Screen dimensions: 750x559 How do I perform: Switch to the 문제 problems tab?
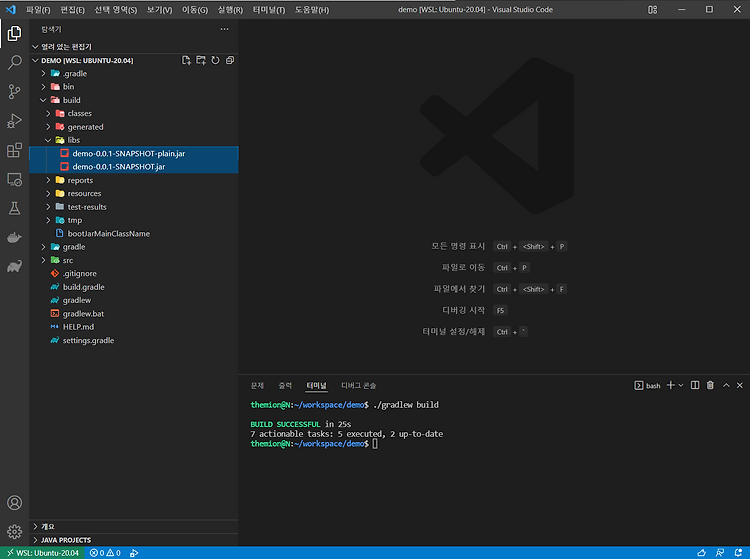pos(257,385)
